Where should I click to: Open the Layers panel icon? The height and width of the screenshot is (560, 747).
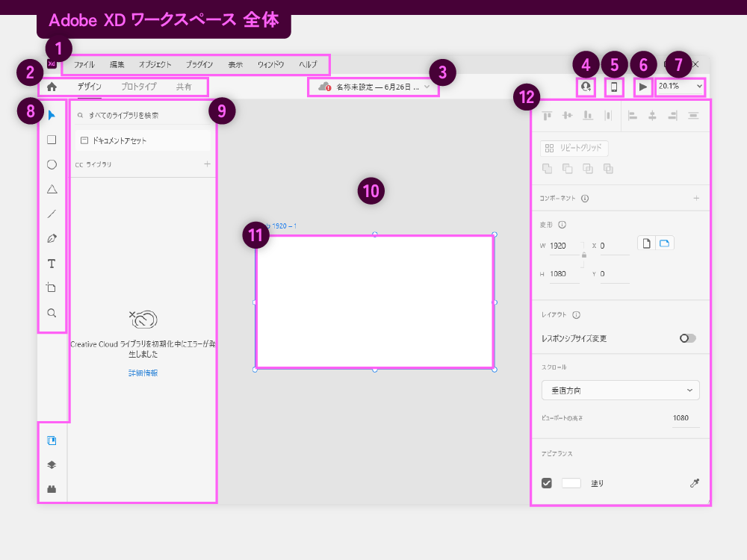click(52, 464)
